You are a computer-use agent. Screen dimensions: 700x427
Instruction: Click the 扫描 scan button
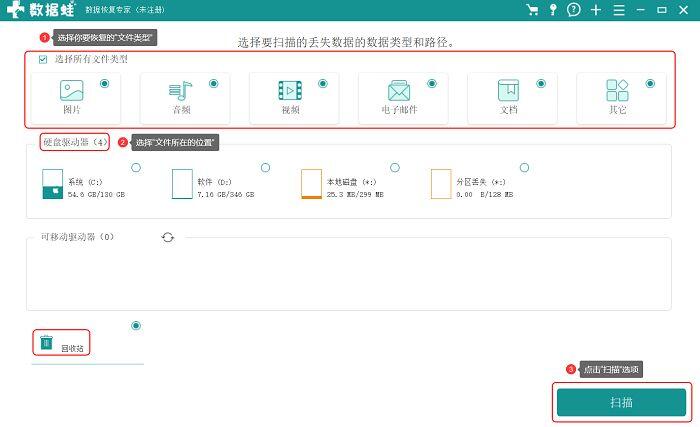click(621, 402)
